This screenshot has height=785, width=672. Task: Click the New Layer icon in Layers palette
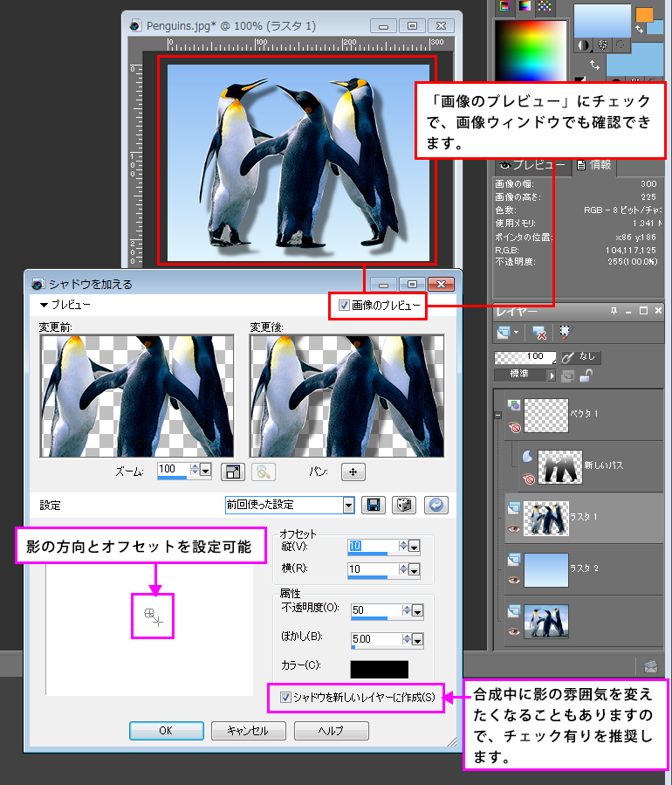click(x=504, y=332)
